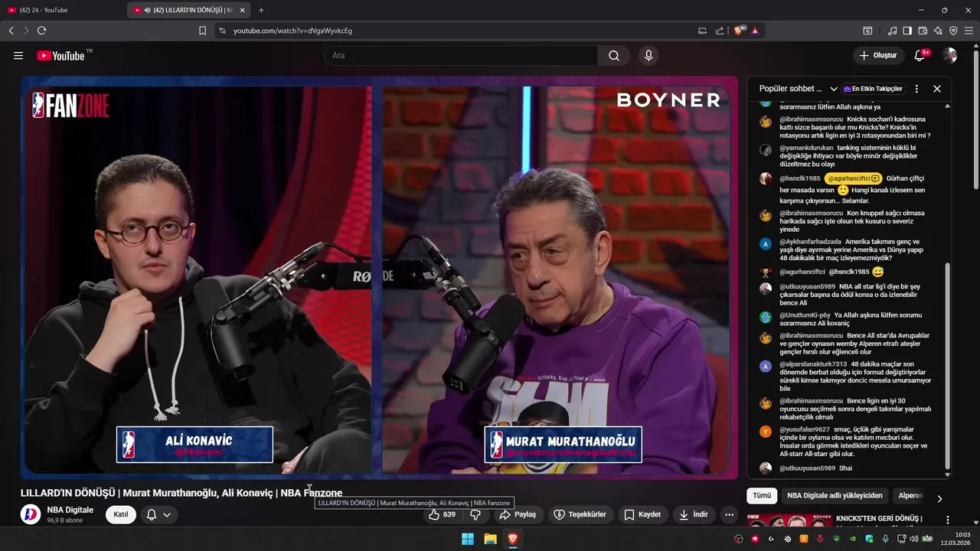Like the video with thumbs up
Image resolution: width=980 pixels, height=551 pixels.
coord(443,514)
